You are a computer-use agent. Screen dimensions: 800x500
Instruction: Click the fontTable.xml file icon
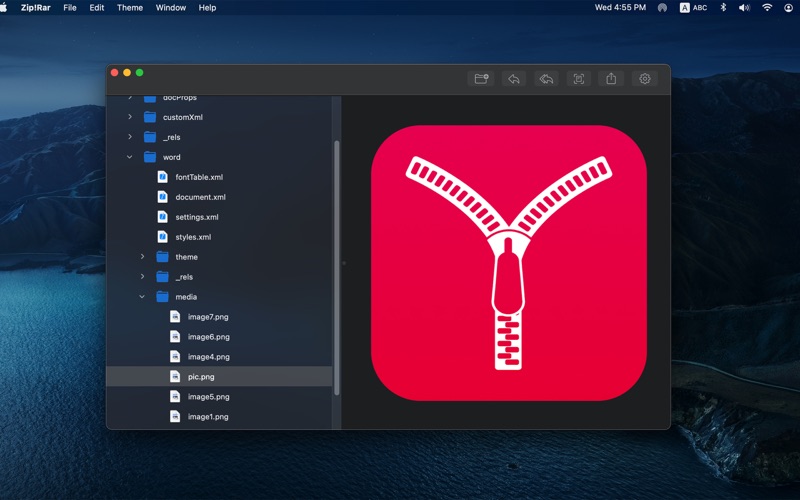[162, 177]
